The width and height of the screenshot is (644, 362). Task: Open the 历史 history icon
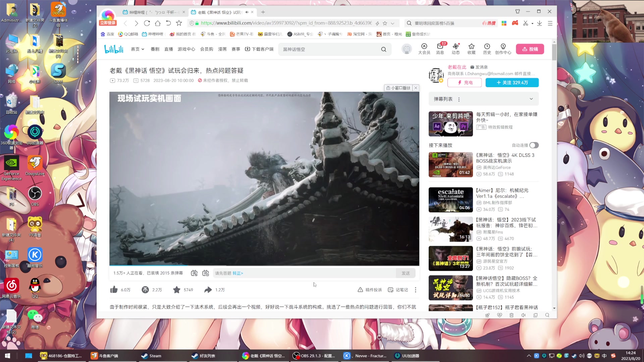[x=487, y=49]
